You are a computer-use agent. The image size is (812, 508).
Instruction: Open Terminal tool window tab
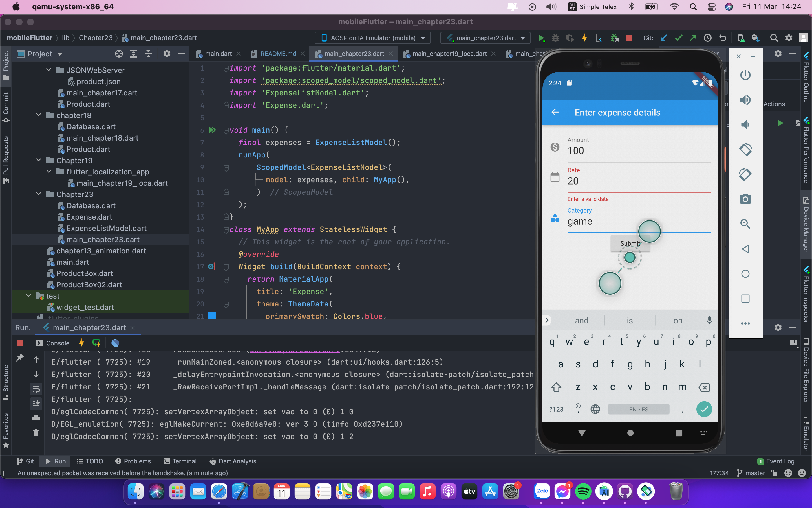point(180,461)
